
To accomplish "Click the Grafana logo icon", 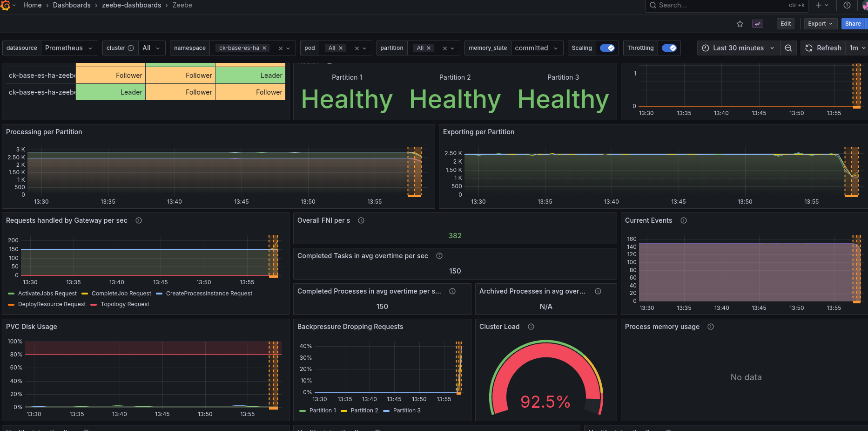I will [x=5, y=5].
